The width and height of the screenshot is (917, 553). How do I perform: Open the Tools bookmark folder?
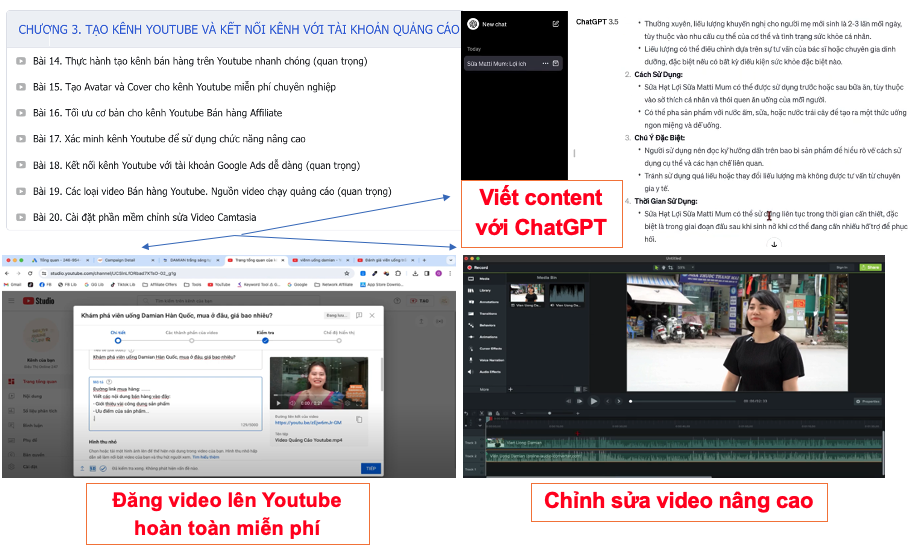pyautogui.click(x=192, y=285)
